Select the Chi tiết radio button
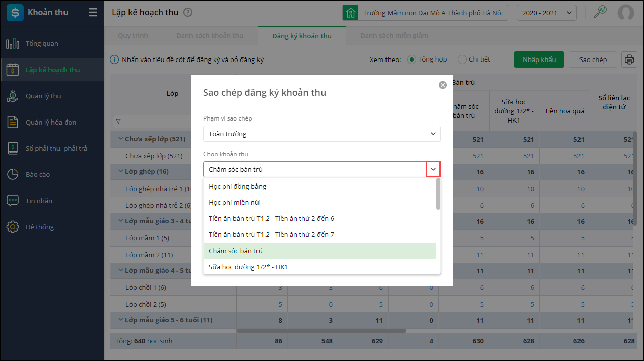This screenshot has width=644, height=361. (x=462, y=59)
